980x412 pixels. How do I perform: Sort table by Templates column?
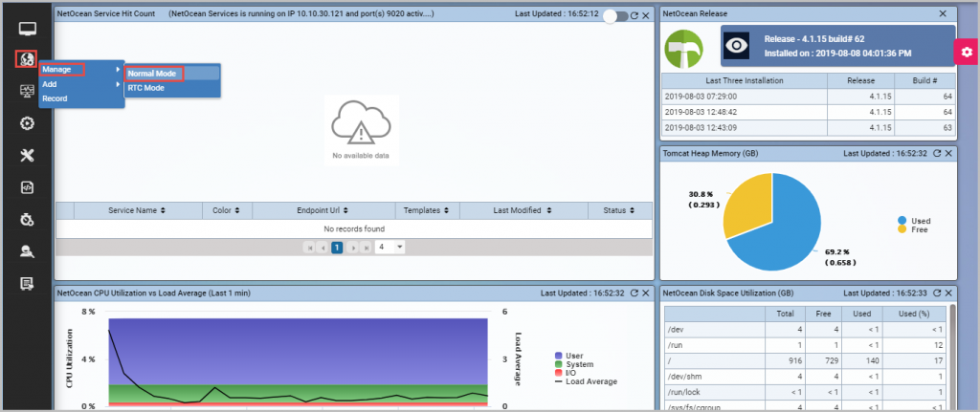427,210
